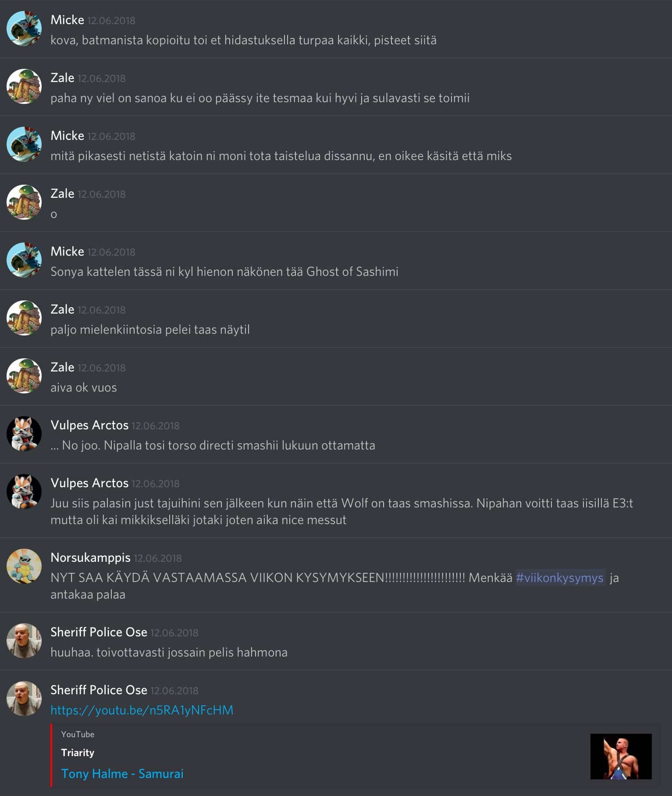Click Micke's avatar on the batmanista message

point(24,29)
